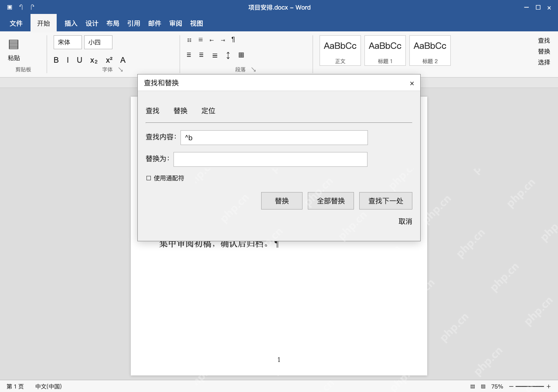Screen dimensions: 558x392
Task: Click the save icon in the title bar
Action: tap(10, 7)
